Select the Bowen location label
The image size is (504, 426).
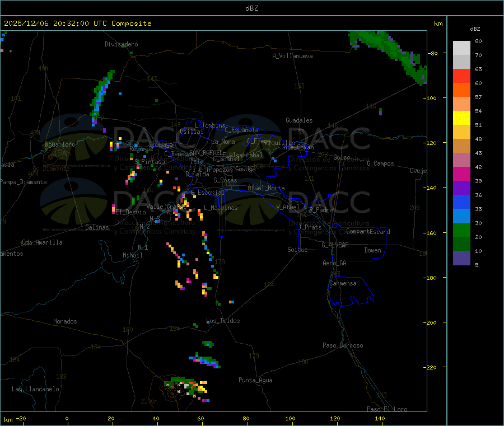point(372,250)
